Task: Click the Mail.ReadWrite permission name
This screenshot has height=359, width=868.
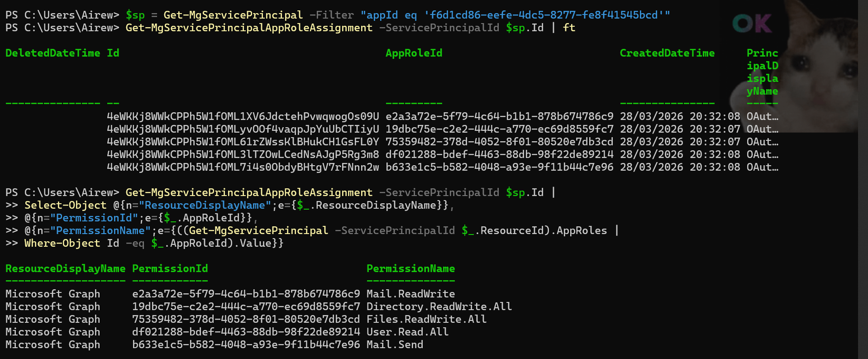Action: click(410, 294)
